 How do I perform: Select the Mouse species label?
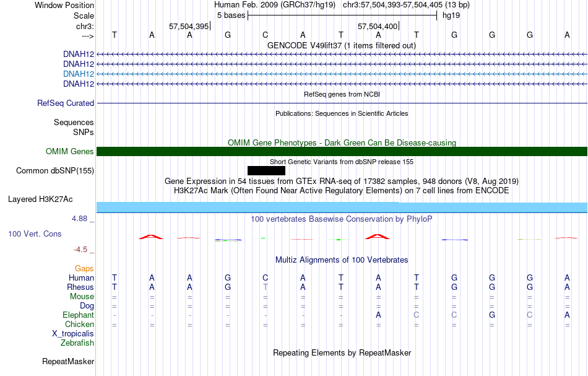point(82,297)
